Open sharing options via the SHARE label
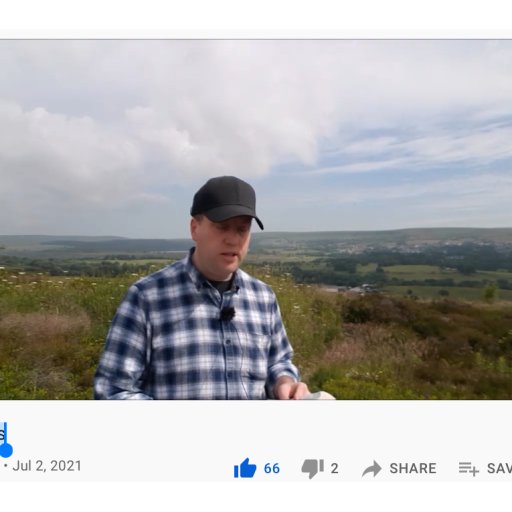The image size is (512, 512). [413, 468]
